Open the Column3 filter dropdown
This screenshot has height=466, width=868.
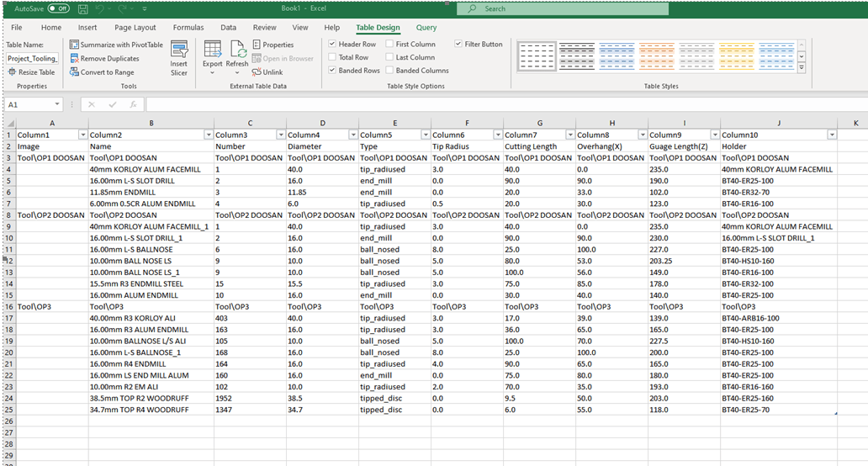281,135
